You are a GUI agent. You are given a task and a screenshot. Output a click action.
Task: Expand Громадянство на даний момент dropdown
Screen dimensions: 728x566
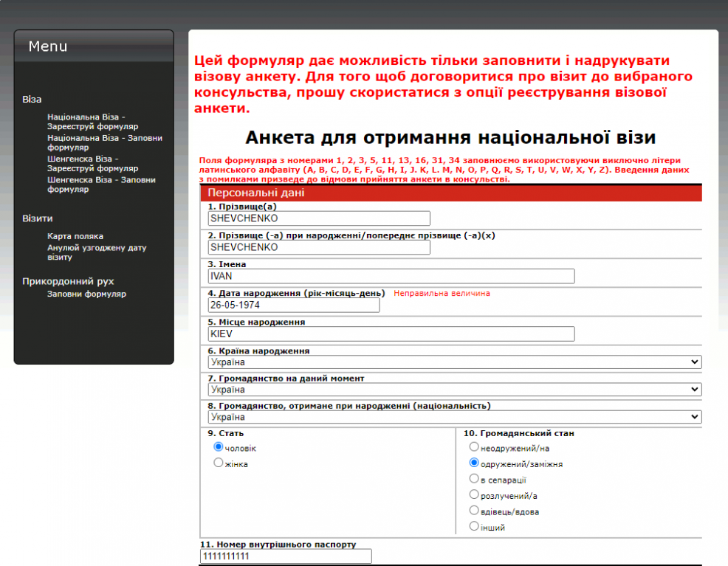(x=455, y=389)
